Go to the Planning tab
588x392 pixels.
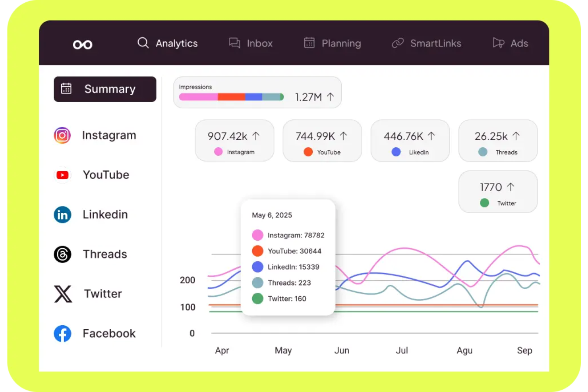click(x=341, y=43)
